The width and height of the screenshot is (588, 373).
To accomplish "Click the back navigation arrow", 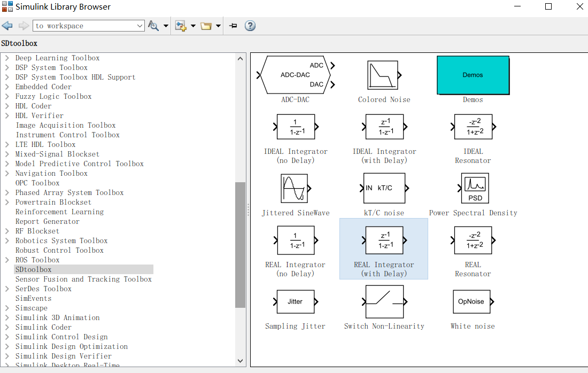I will 7,25.
